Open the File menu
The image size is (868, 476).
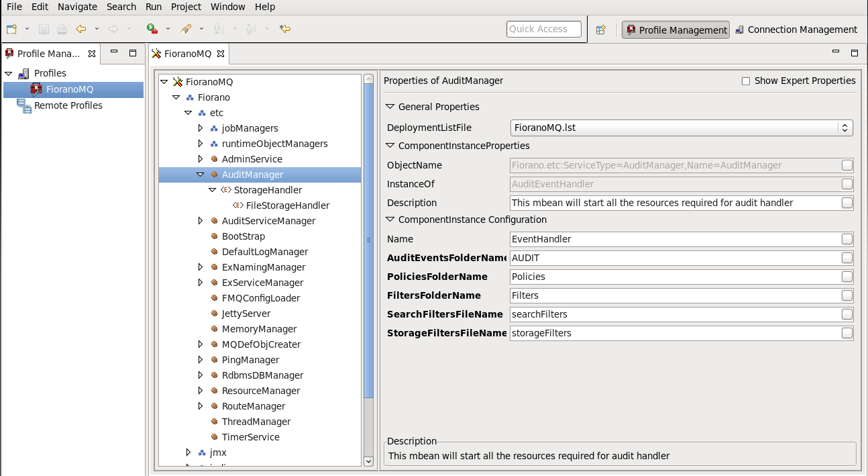(x=14, y=7)
